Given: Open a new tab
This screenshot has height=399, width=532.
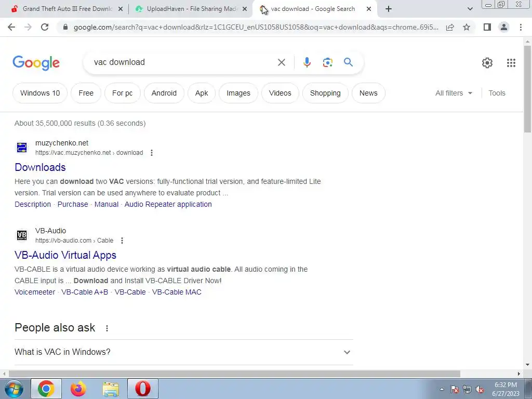Looking at the screenshot, I should (389, 9).
